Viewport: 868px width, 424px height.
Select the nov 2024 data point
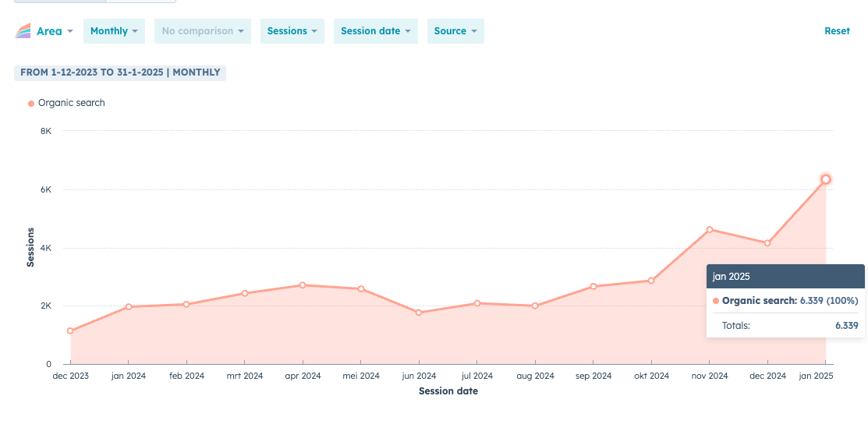[x=709, y=230]
